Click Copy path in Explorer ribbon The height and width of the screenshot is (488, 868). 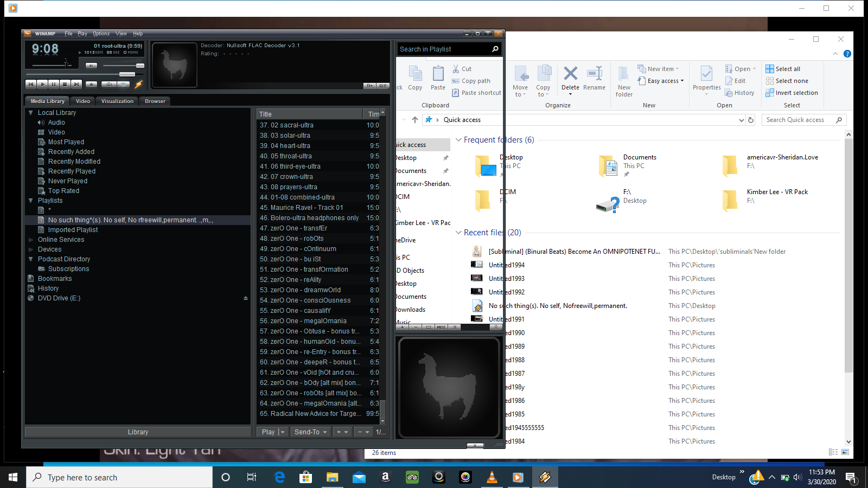[x=471, y=81]
